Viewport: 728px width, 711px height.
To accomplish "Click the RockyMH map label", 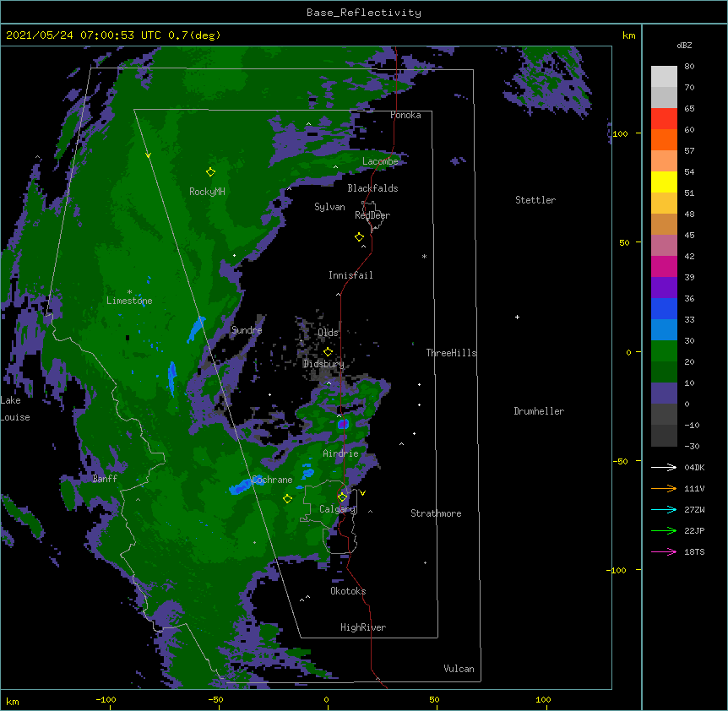I will click(x=207, y=192).
